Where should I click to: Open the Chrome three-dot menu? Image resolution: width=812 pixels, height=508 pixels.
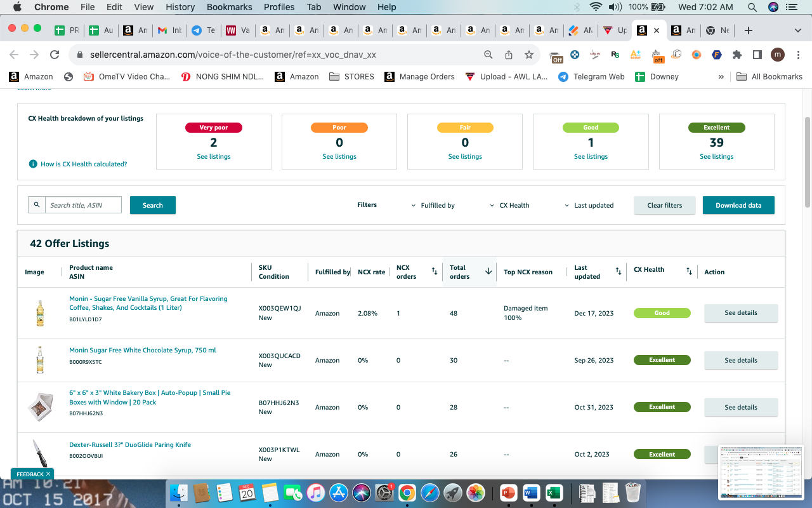797,55
